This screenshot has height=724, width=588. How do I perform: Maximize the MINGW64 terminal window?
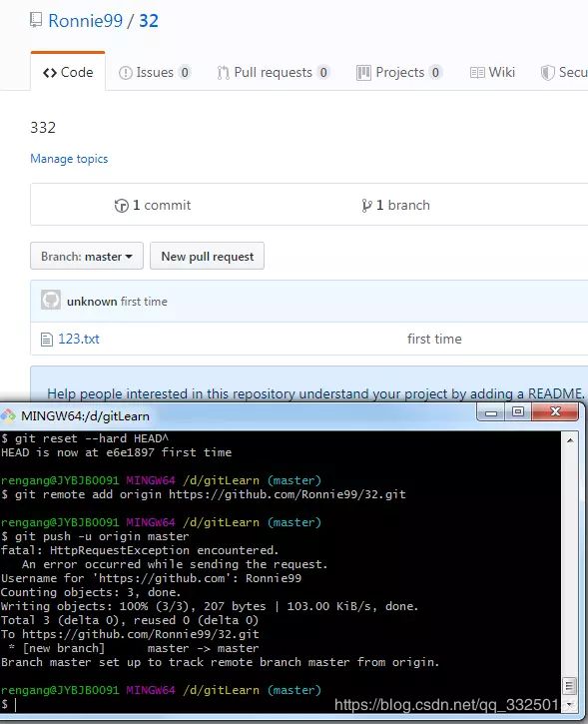tap(518, 411)
